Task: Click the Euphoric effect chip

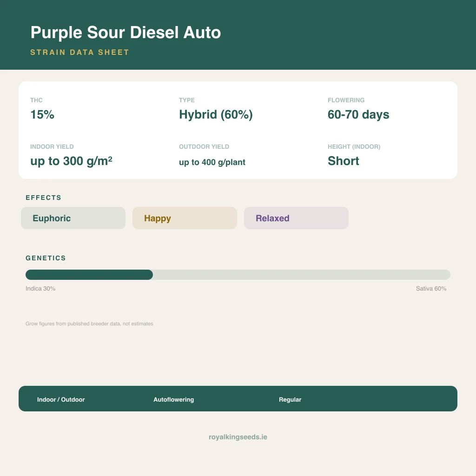Action: pyautogui.click(x=73, y=218)
